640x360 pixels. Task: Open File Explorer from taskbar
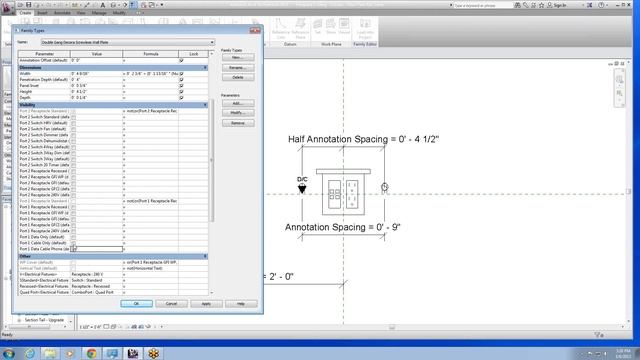(x=50, y=353)
